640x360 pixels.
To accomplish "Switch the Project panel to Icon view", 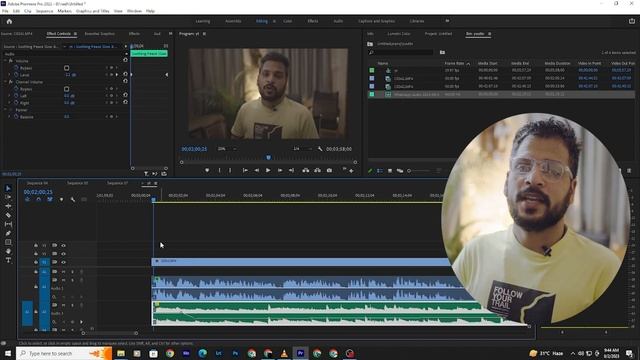I will [x=390, y=171].
